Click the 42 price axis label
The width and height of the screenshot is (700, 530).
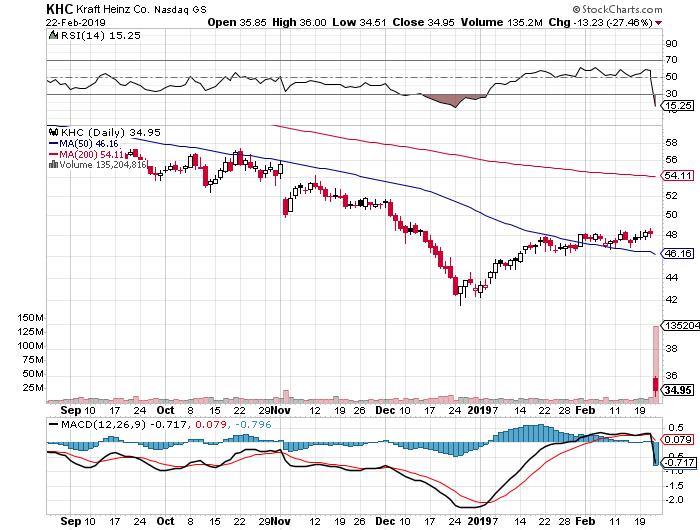(x=671, y=300)
